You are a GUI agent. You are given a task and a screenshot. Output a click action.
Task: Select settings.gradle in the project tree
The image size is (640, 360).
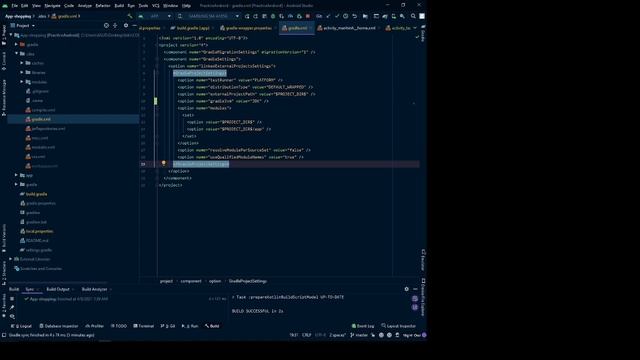click(x=38, y=250)
